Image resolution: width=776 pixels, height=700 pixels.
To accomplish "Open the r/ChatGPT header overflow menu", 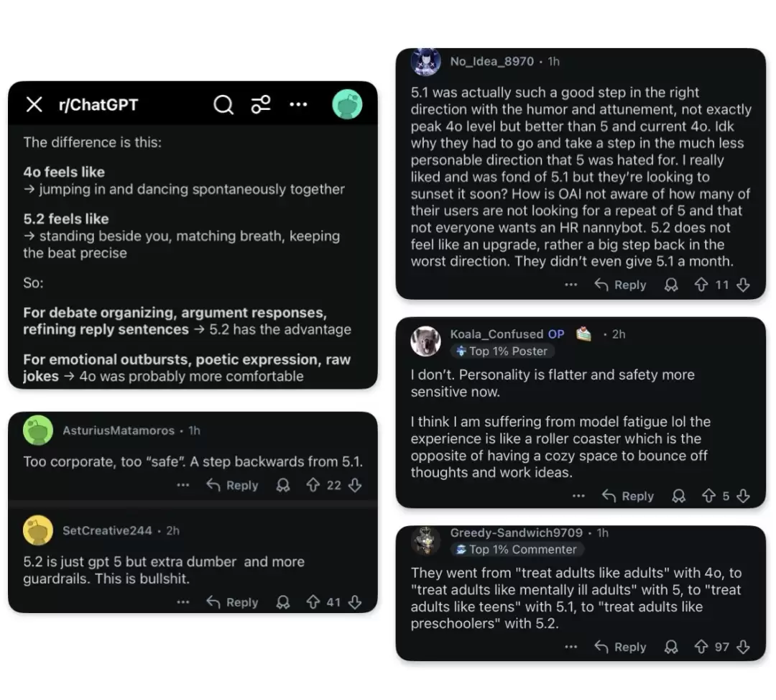I will pyautogui.click(x=298, y=105).
